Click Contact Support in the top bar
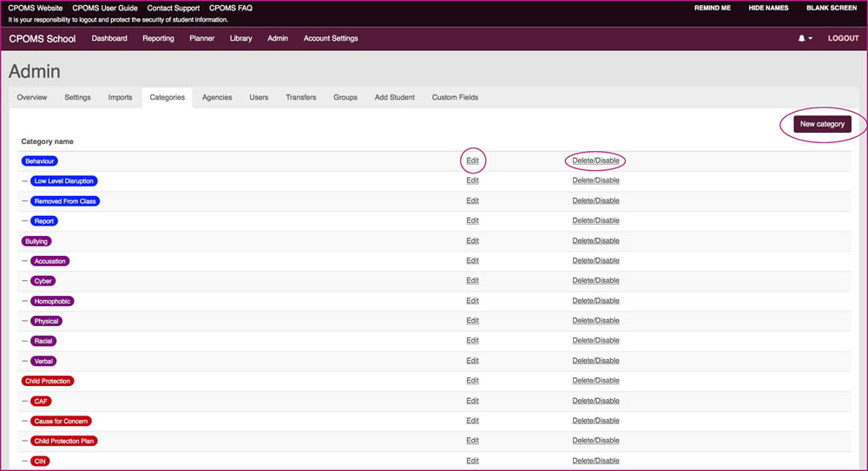This screenshot has width=868, height=471. click(174, 8)
